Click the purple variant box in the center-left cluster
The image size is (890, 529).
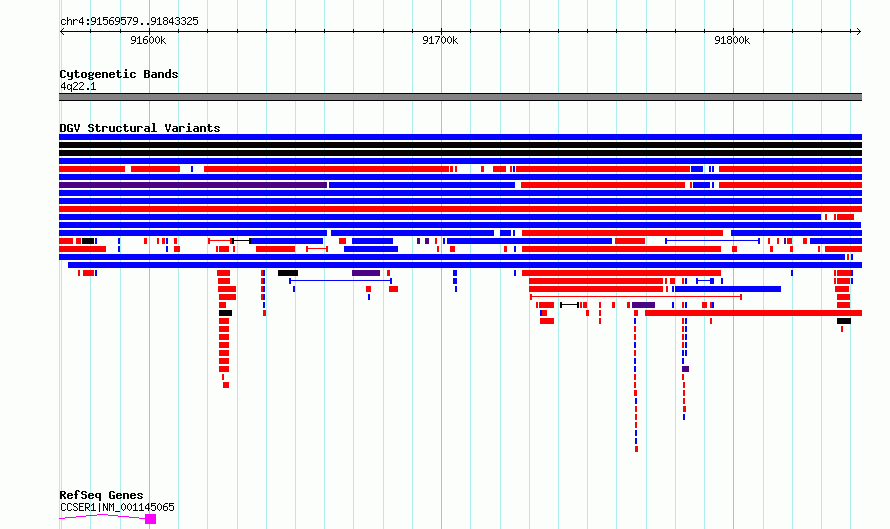[366, 273]
